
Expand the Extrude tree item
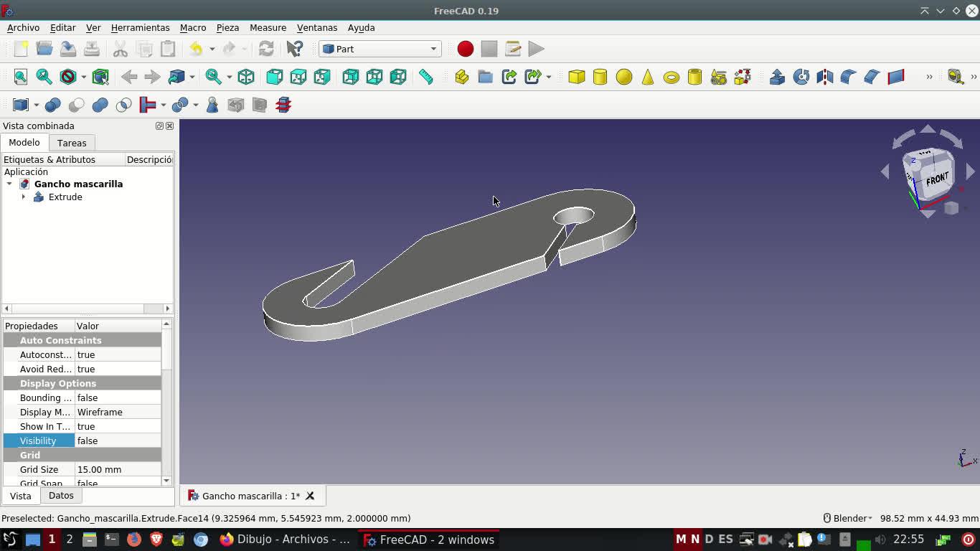click(x=24, y=197)
